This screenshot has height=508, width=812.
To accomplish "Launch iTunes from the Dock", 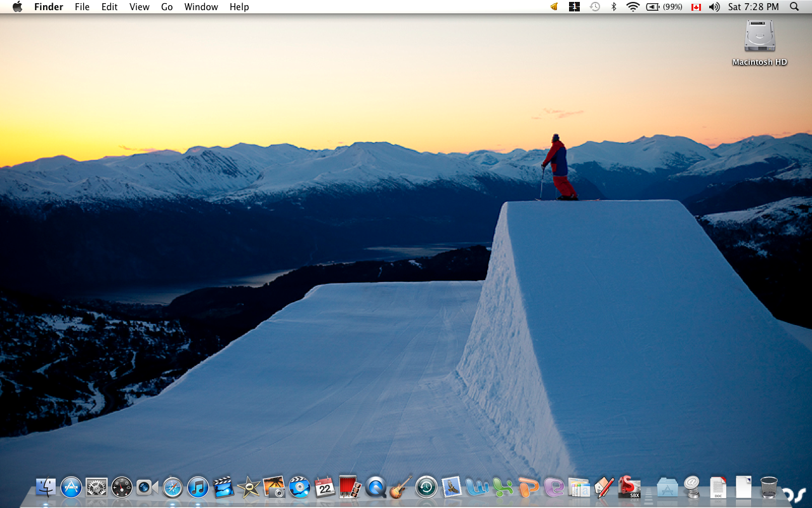I will (x=197, y=488).
